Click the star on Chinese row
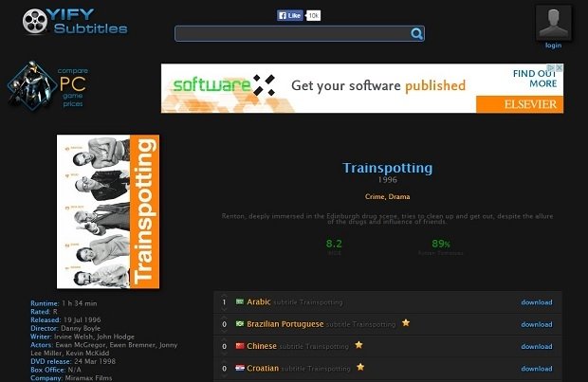The height and width of the screenshot is (382, 588). tap(358, 344)
